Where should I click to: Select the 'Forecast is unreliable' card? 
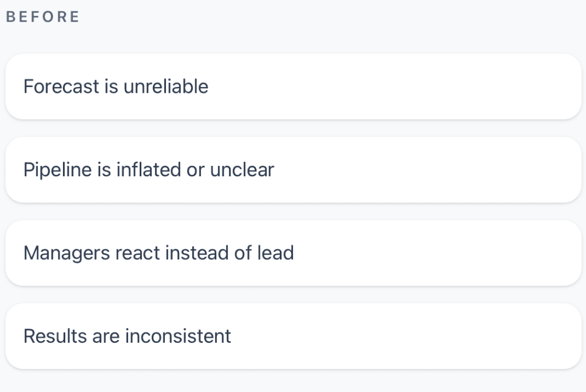click(x=293, y=86)
